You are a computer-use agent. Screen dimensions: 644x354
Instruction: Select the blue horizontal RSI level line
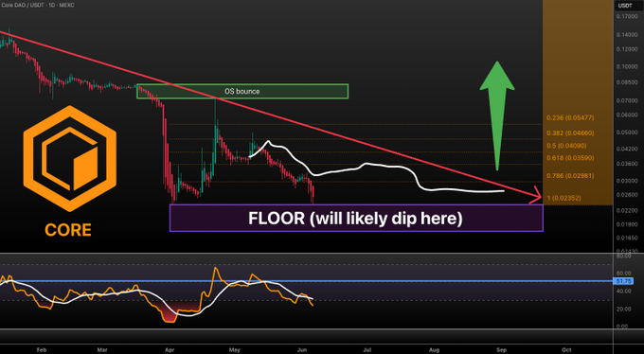[307, 281]
